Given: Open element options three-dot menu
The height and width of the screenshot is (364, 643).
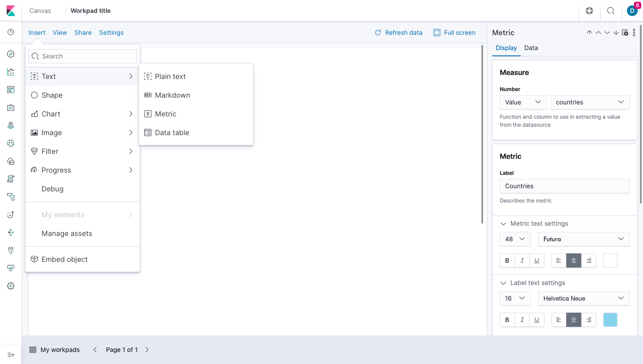Looking at the screenshot, I should (x=634, y=33).
